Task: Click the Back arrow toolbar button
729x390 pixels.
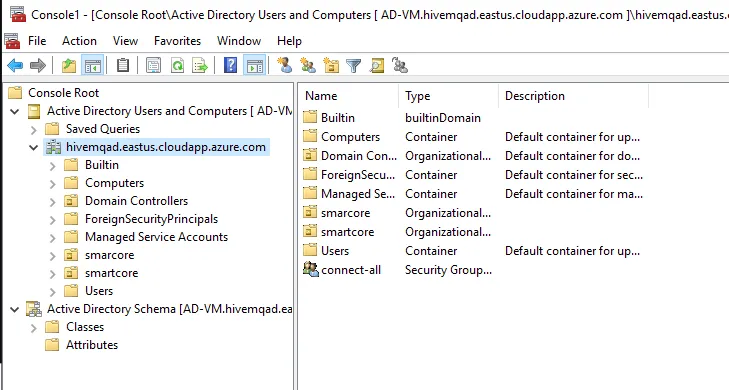Action: tap(15, 66)
